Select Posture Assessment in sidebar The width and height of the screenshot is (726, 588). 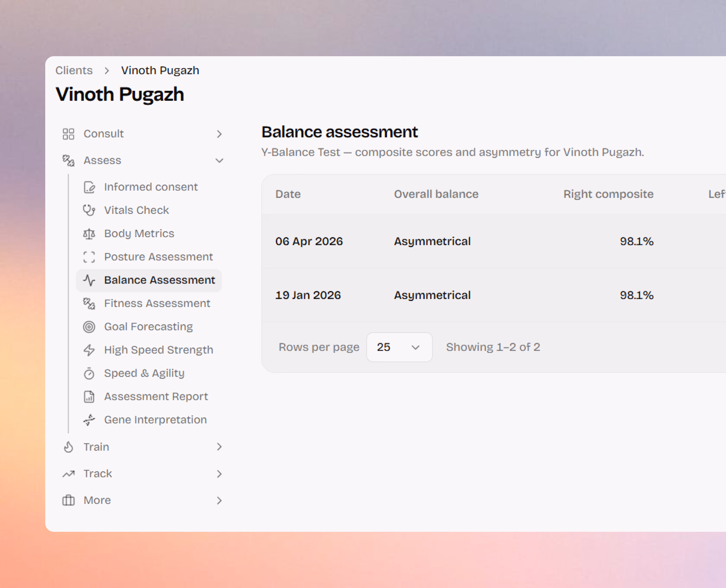click(149, 257)
